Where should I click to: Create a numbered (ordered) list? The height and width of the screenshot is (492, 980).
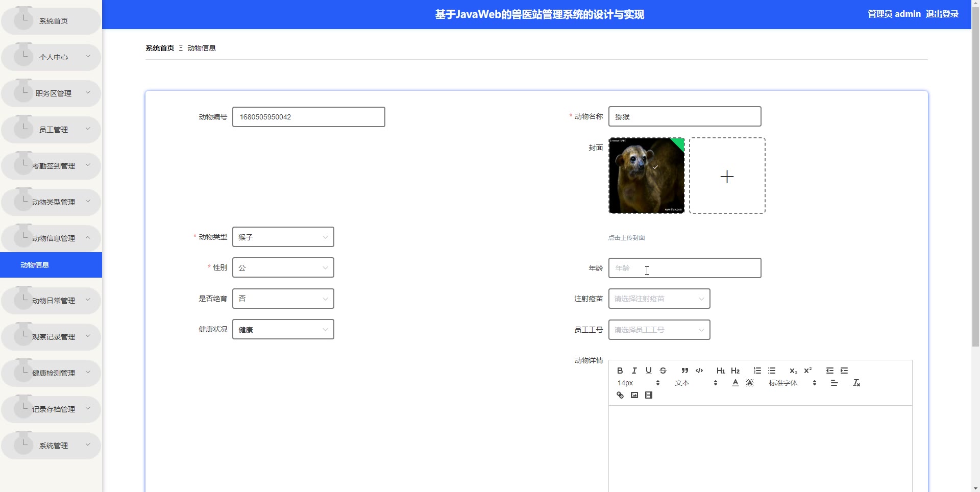click(x=757, y=371)
